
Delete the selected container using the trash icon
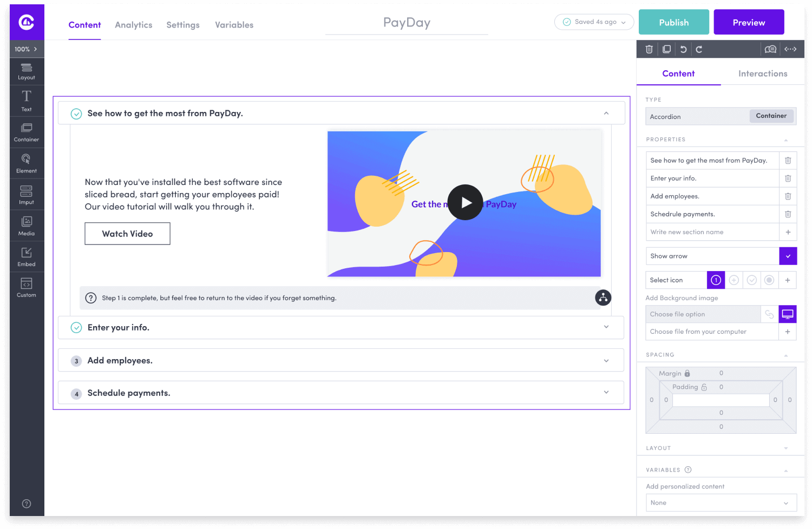pyautogui.click(x=649, y=49)
